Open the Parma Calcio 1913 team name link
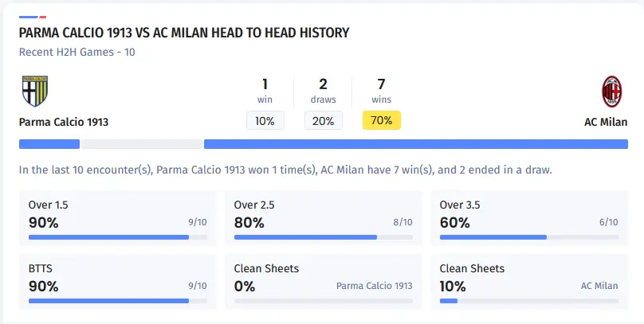This screenshot has height=324, width=644. click(x=64, y=122)
